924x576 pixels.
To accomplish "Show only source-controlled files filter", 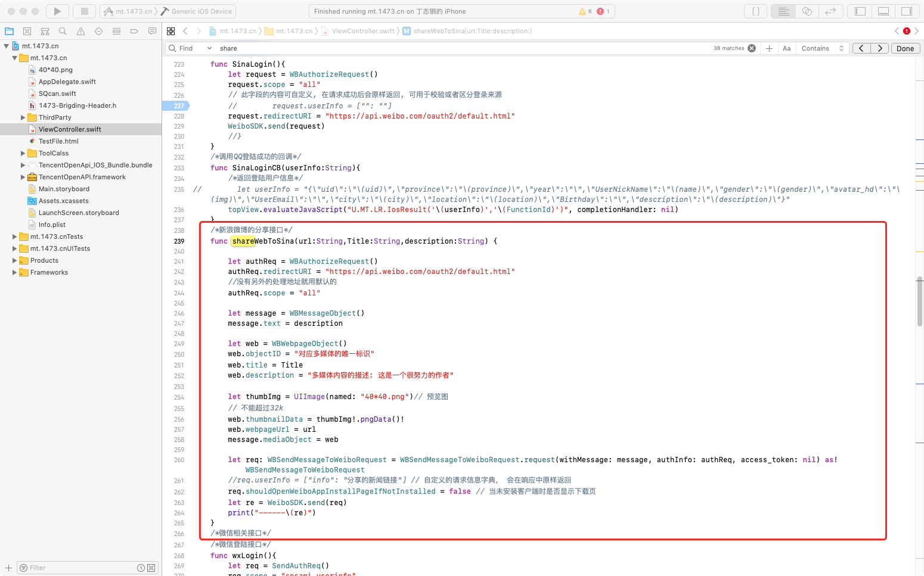I will (x=151, y=568).
